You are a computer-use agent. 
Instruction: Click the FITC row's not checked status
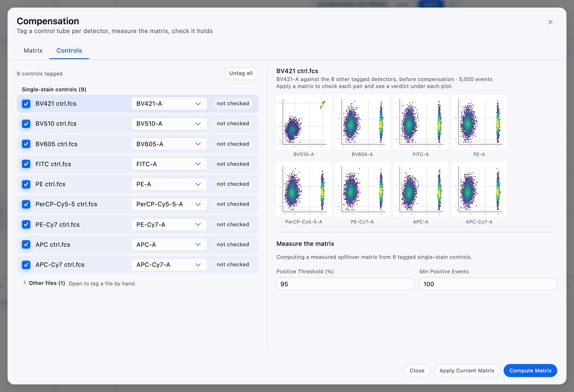click(233, 164)
